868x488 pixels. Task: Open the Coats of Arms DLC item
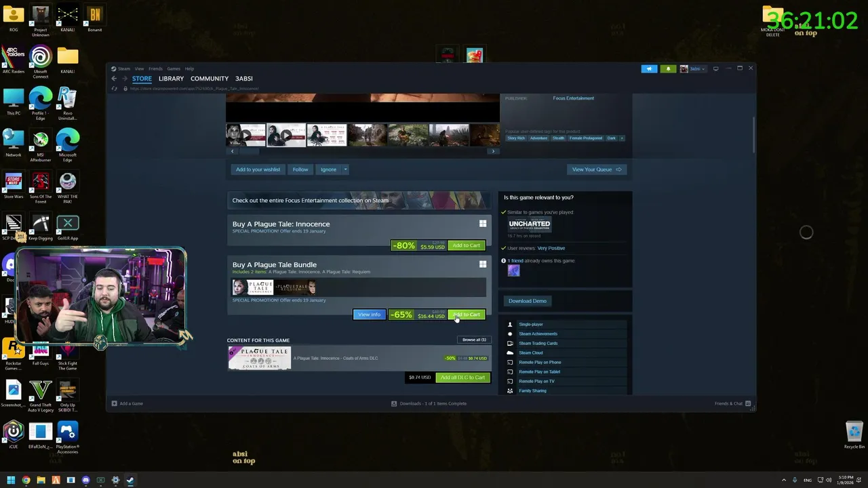(358, 358)
